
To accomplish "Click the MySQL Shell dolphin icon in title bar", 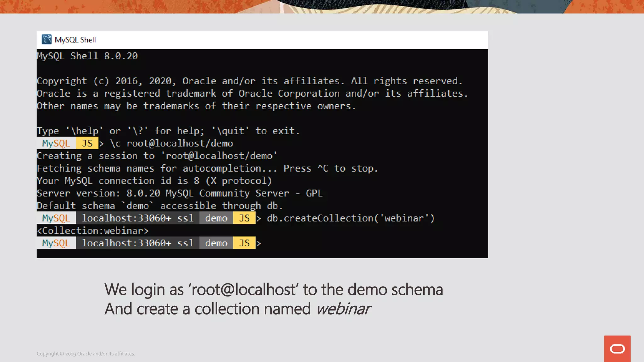I will [x=47, y=40].
